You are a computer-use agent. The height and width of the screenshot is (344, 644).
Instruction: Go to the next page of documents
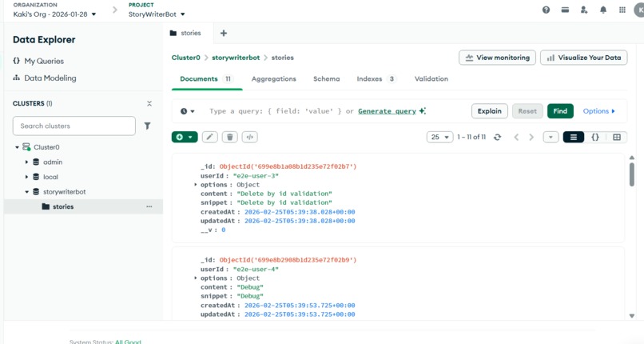coord(531,138)
